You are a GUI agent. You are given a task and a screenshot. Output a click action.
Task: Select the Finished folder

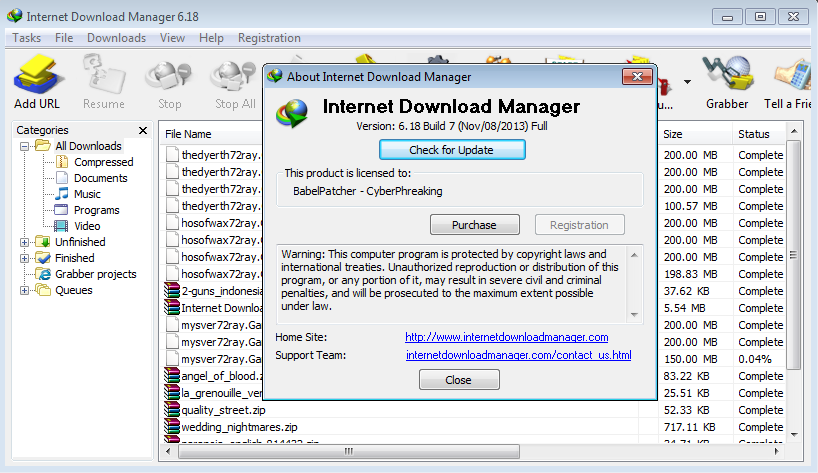point(75,258)
